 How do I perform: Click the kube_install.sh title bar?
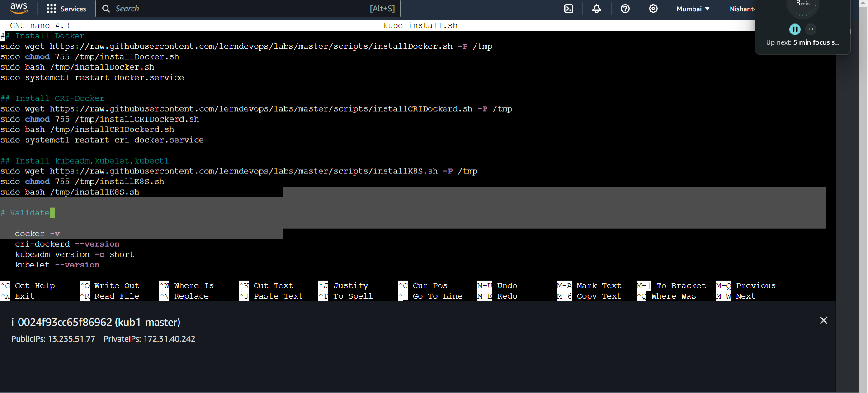420,25
